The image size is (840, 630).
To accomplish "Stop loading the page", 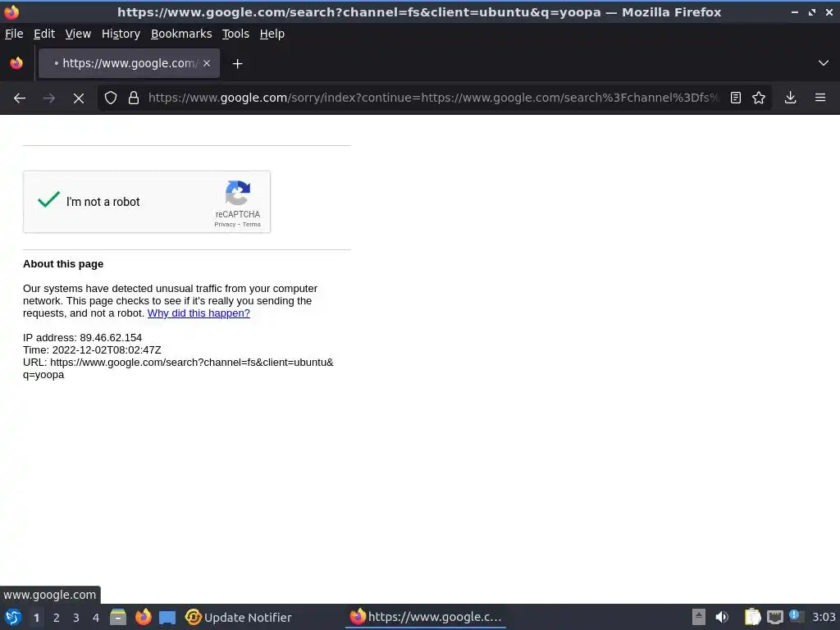I will coord(78,98).
